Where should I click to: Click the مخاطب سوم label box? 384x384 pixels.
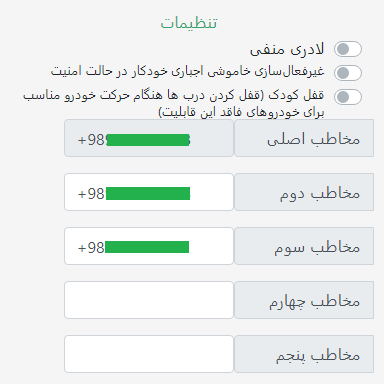click(x=304, y=246)
